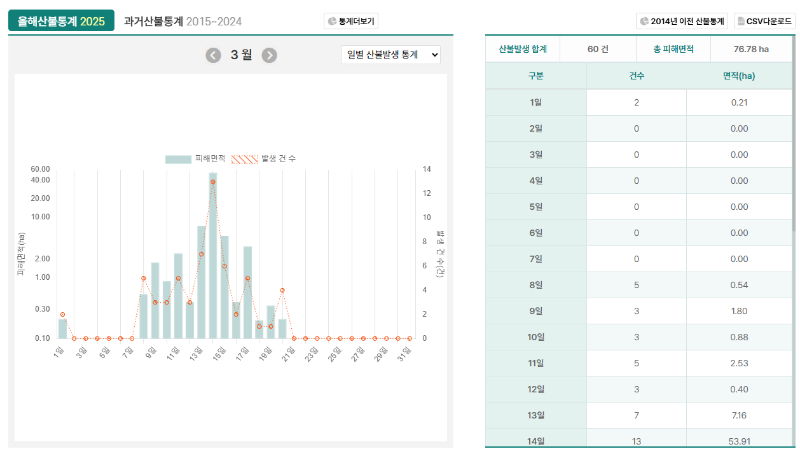Click the 53.91 area value
The width and height of the screenshot is (800, 450).
point(739,440)
